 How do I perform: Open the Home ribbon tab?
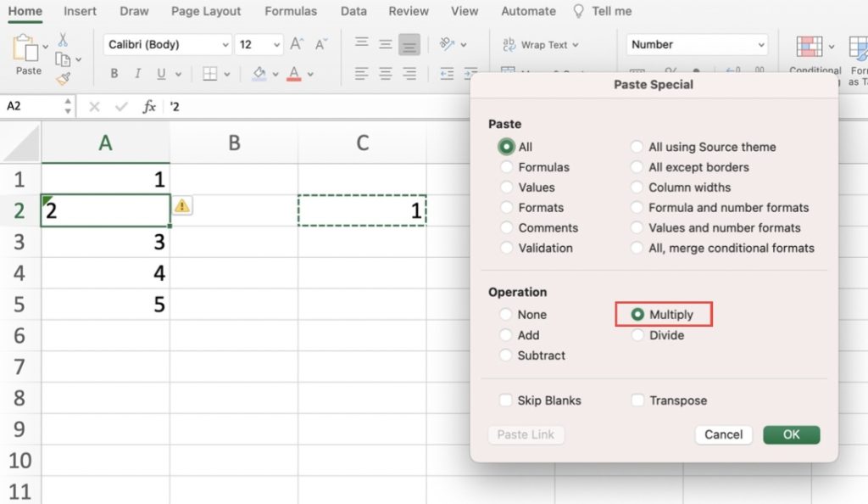click(25, 11)
